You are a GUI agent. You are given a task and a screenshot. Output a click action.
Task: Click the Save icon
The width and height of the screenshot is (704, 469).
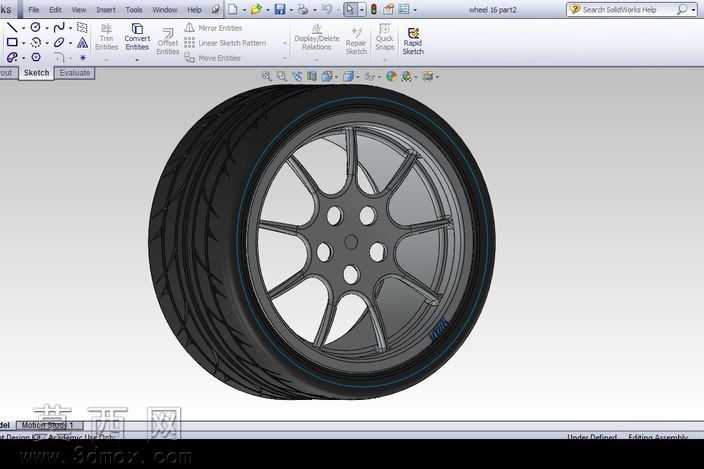click(x=280, y=9)
